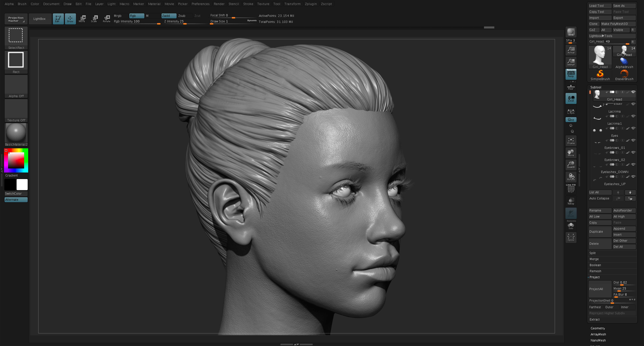Open the Stroke menu

click(x=248, y=4)
